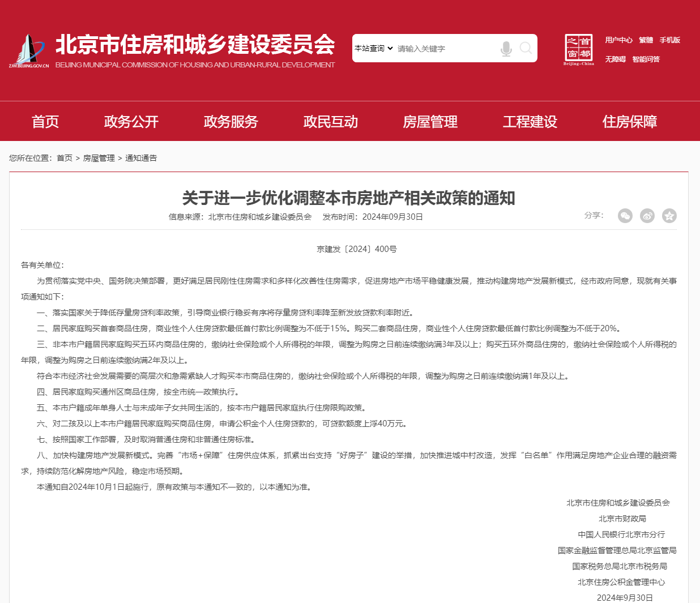This screenshot has height=603, width=700.
Task: Click breadcrumb link 房屋管理
Action: 99,158
